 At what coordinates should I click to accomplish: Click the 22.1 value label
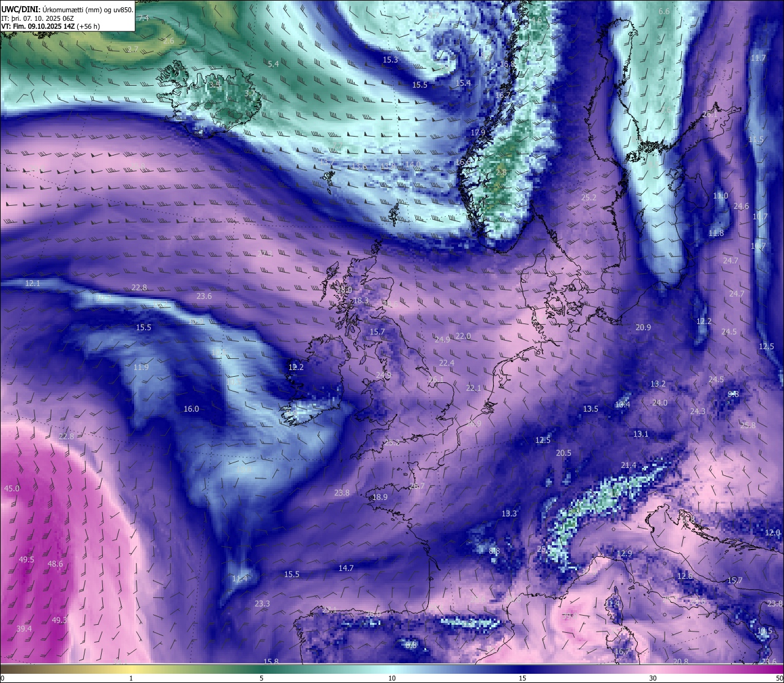coord(473,388)
